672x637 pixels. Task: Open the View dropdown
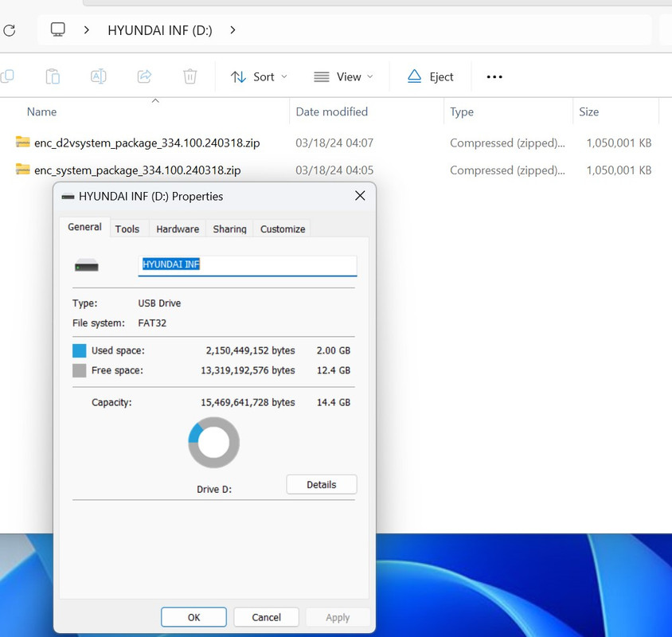(343, 77)
